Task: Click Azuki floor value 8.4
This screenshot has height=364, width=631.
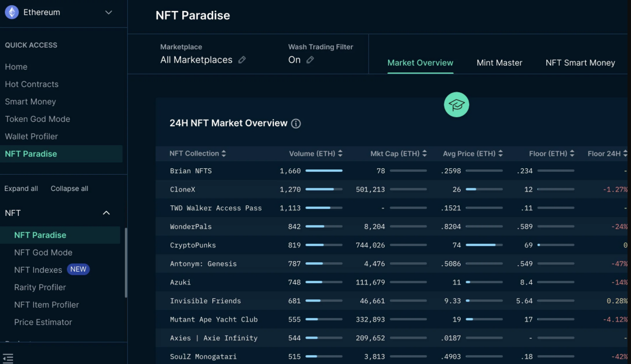Action: click(527, 283)
